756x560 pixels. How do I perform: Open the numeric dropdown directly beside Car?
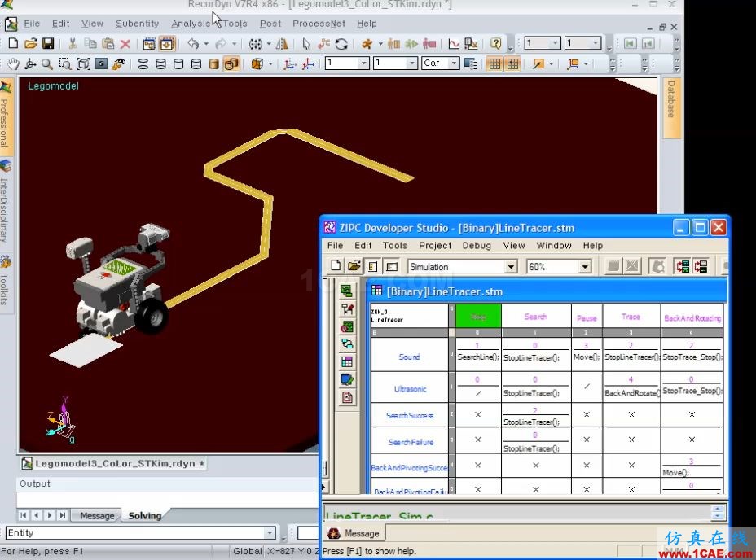click(411, 63)
